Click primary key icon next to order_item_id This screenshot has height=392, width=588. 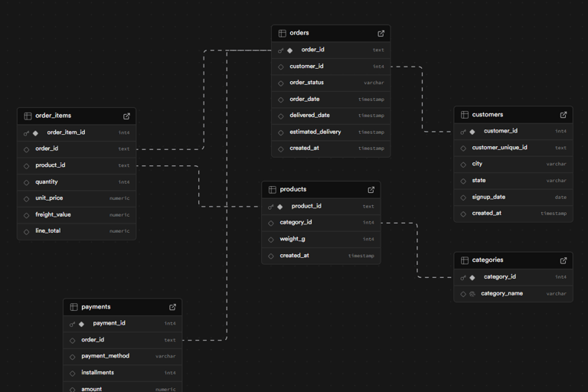point(26,132)
